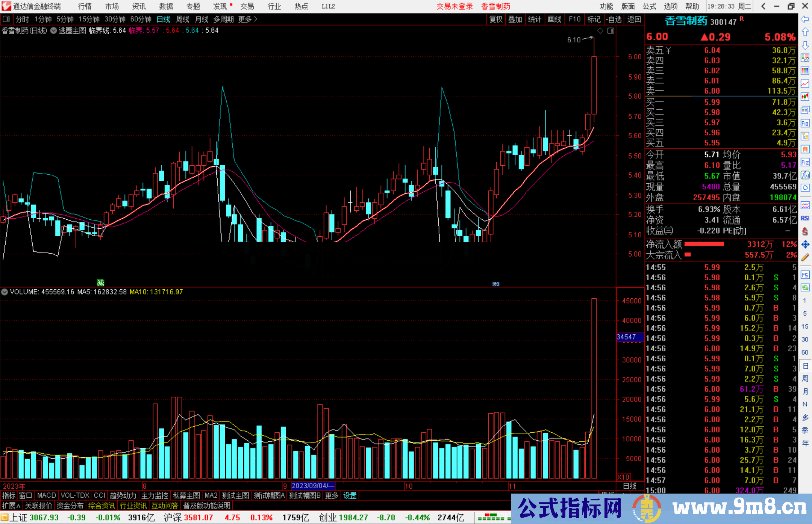812x524 pixels.
Task: Click the back arrow icon in right sidebar
Action: click(805, 19)
